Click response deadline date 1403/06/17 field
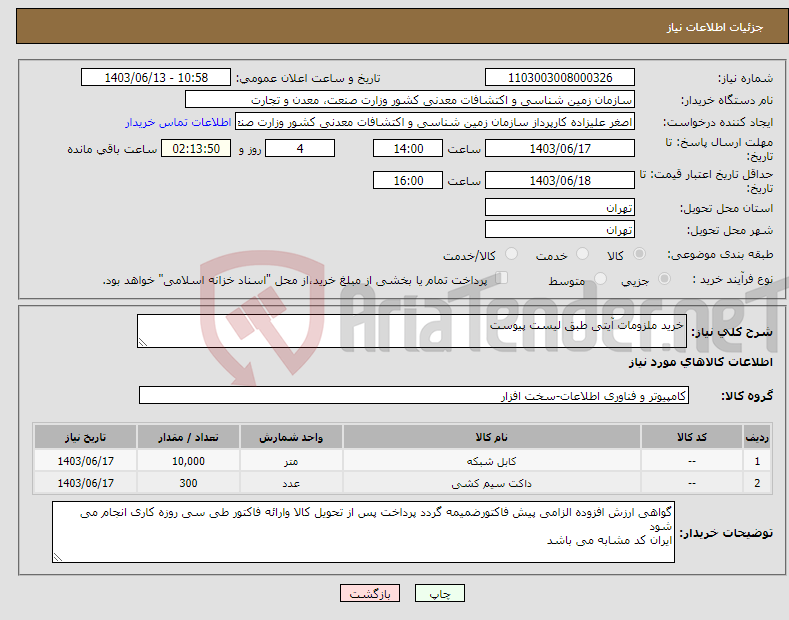This screenshot has height=620, width=789. pos(560,148)
